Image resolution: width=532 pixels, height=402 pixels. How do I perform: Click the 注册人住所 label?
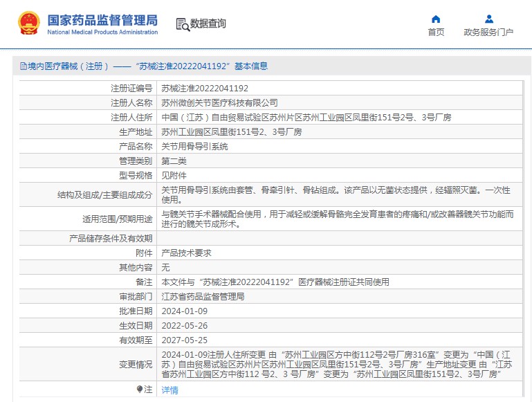point(131,118)
